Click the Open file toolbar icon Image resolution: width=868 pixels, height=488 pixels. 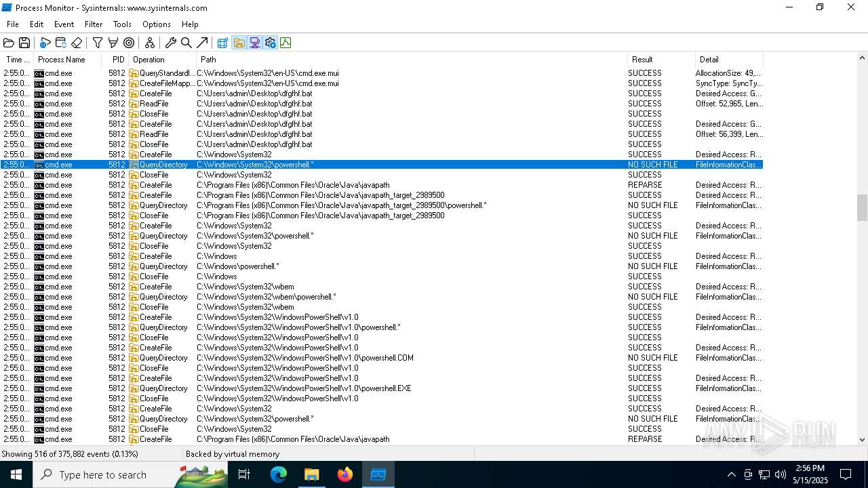[9, 43]
